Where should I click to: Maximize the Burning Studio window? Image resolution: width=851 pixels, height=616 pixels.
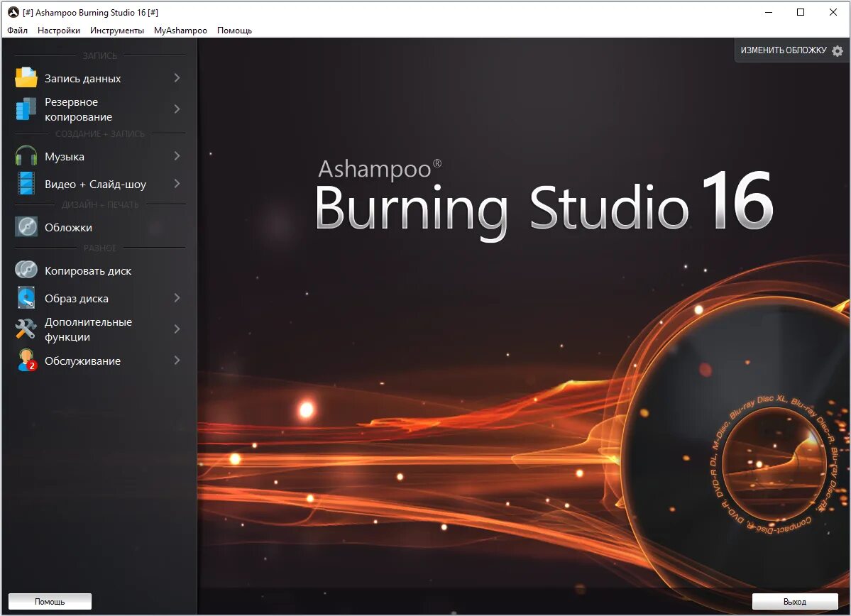(x=801, y=12)
